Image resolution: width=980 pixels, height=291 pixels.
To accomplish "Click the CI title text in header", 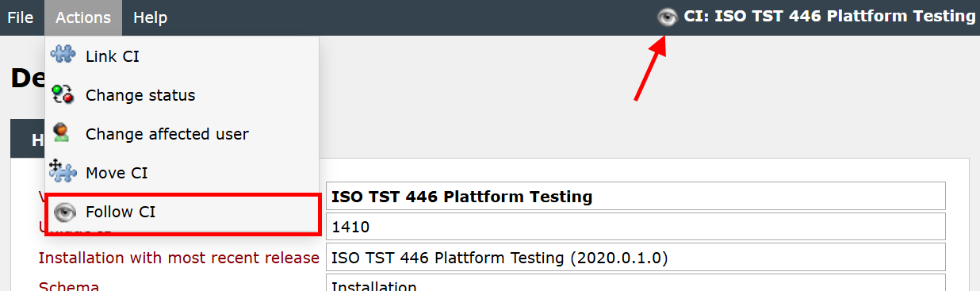I will 829,17.
